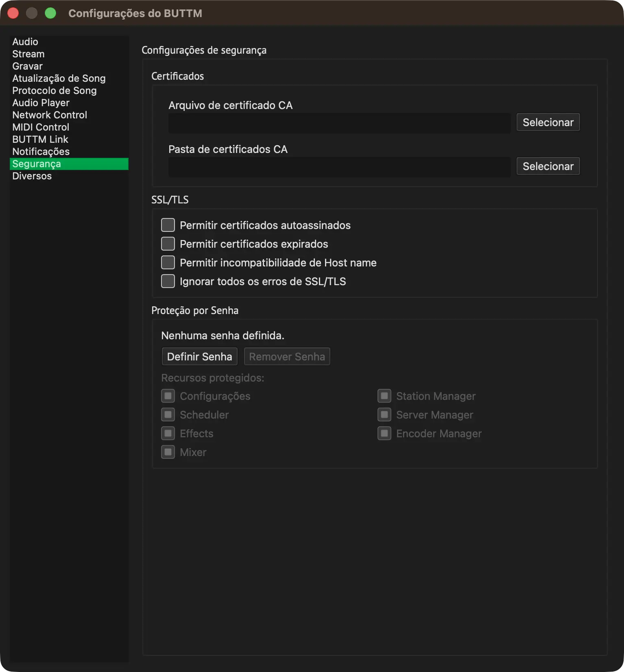This screenshot has height=672, width=624.
Task: Click the 'Recursos protegidos:' label
Action: tap(213, 378)
